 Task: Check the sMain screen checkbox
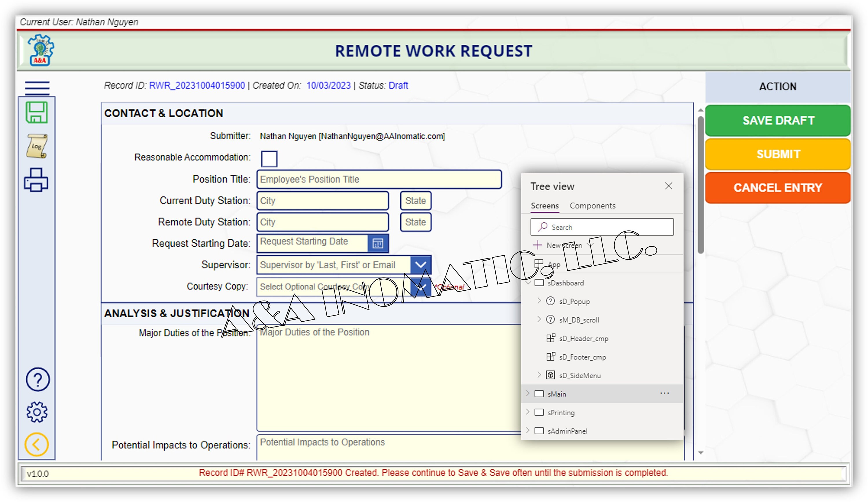[x=539, y=394]
